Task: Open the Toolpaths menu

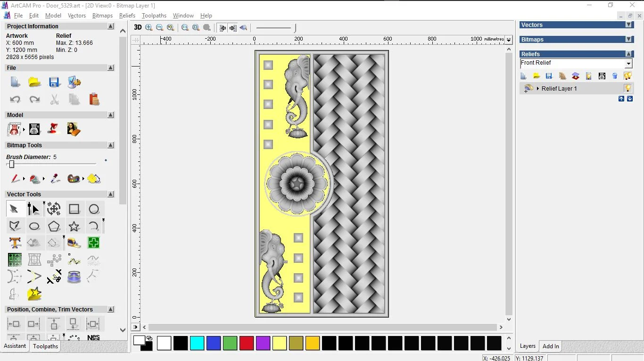Action: (154, 16)
